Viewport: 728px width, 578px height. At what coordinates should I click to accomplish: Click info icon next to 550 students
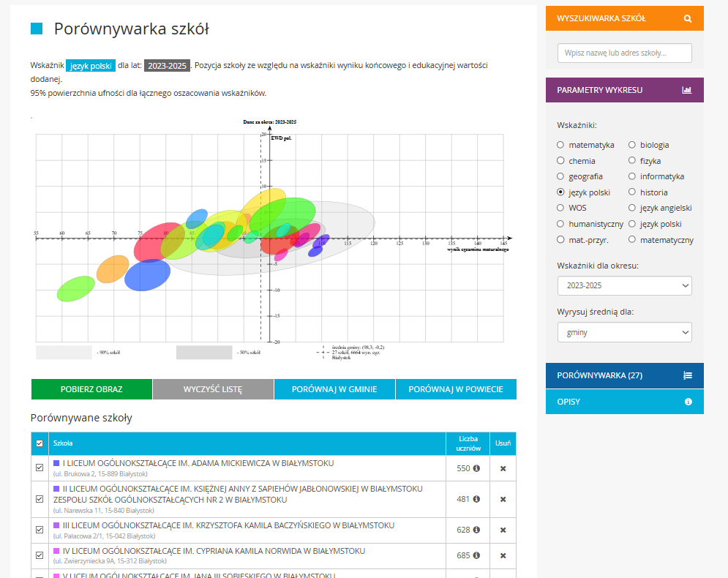coord(476,468)
